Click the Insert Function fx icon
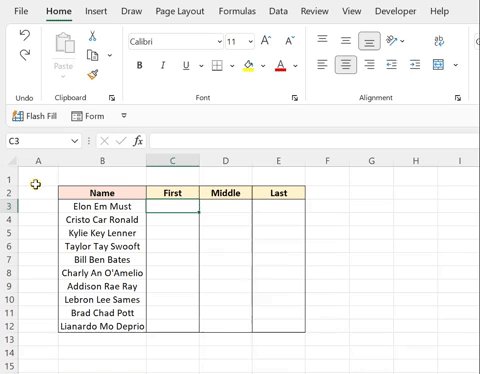480x374 pixels. click(x=138, y=141)
